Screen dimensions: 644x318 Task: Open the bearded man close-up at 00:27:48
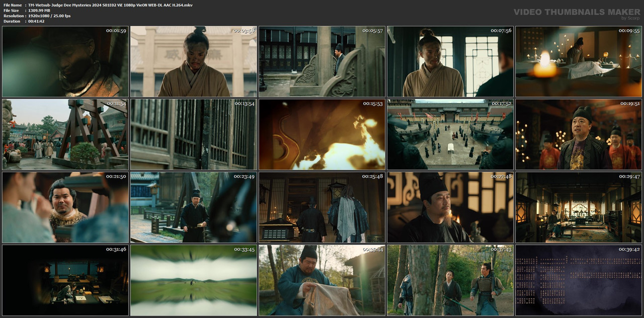[x=450, y=207]
